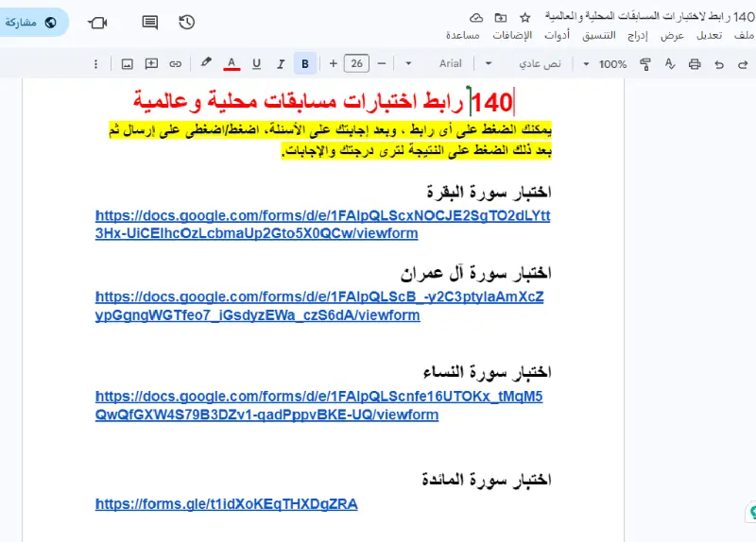Open the سورة البقرة form link
Image resolution: width=756 pixels, height=542 pixels.
(322, 224)
